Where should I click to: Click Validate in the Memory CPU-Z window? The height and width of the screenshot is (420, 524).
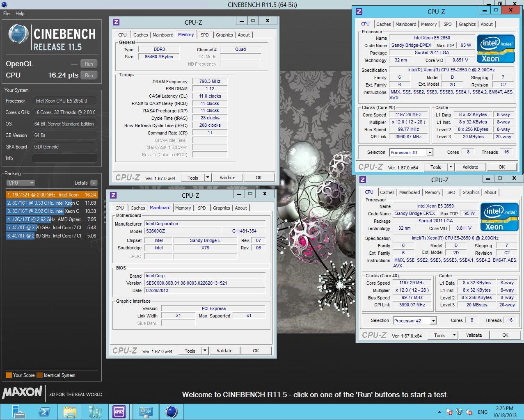pyautogui.click(x=227, y=178)
